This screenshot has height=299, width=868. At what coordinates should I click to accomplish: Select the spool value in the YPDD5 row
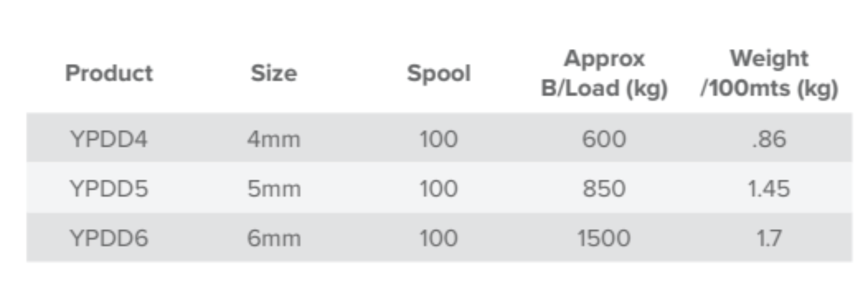438,189
